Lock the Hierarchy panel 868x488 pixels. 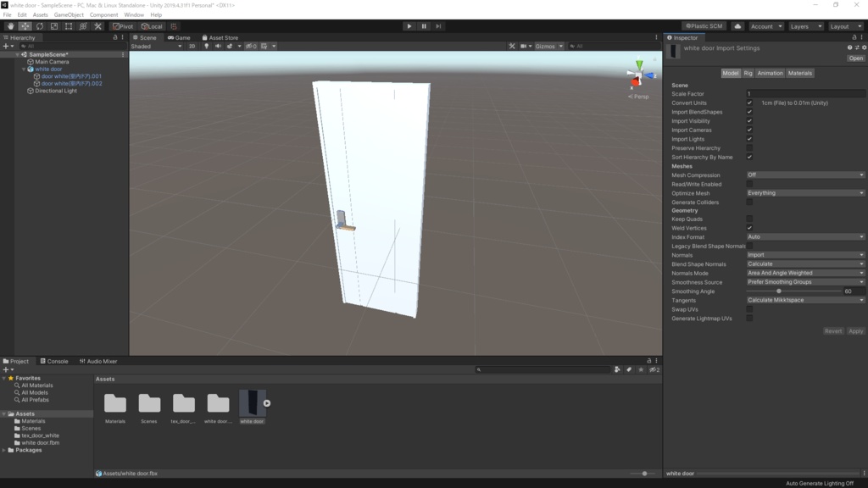(115, 37)
